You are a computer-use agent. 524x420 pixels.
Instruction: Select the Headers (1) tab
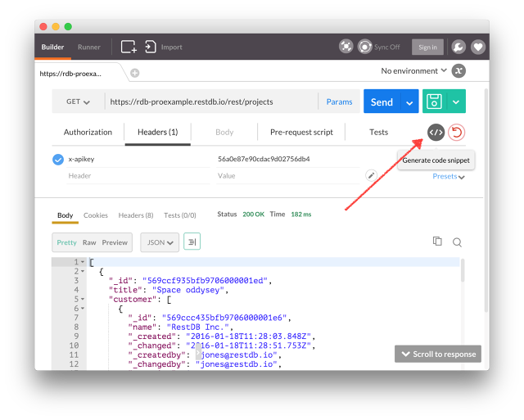158,133
